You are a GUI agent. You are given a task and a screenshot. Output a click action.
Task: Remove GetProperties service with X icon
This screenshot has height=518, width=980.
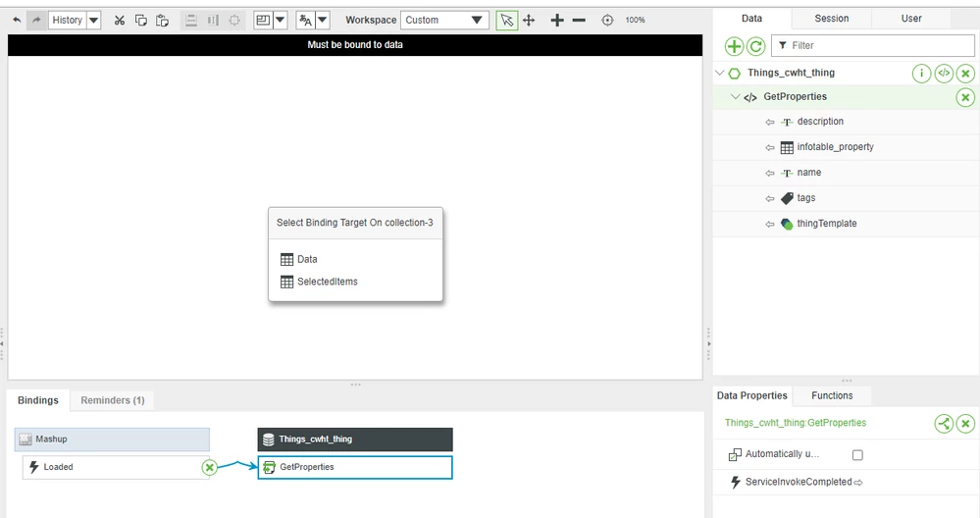(x=965, y=97)
